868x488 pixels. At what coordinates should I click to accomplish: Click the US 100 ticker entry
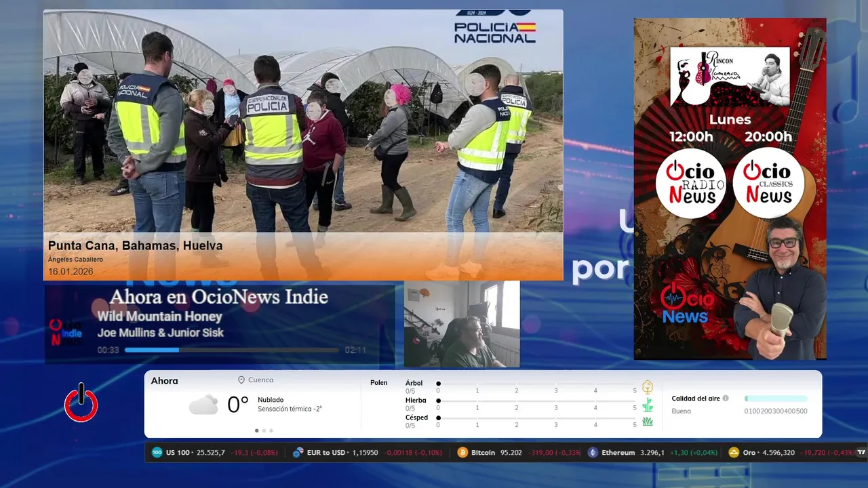click(x=216, y=452)
